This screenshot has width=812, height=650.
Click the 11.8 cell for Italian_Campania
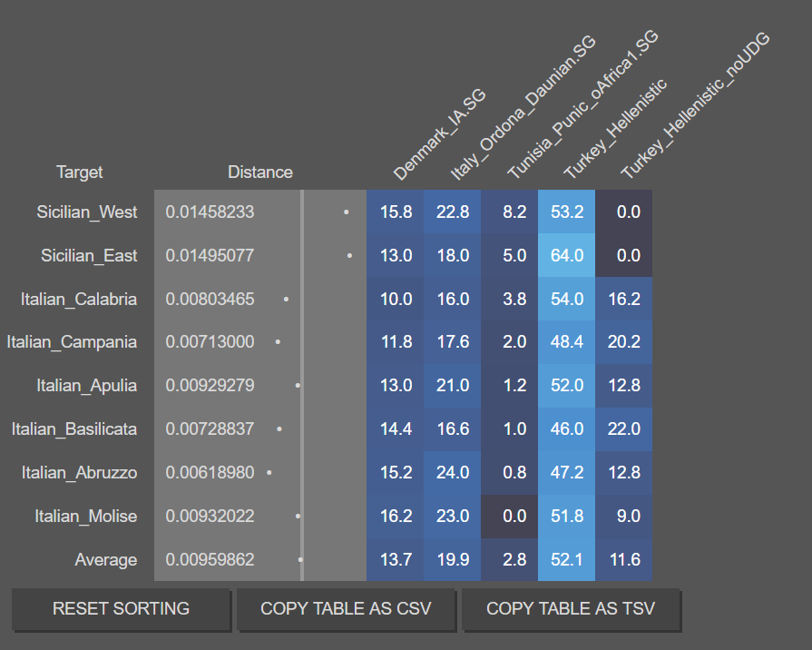[x=396, y=342]
